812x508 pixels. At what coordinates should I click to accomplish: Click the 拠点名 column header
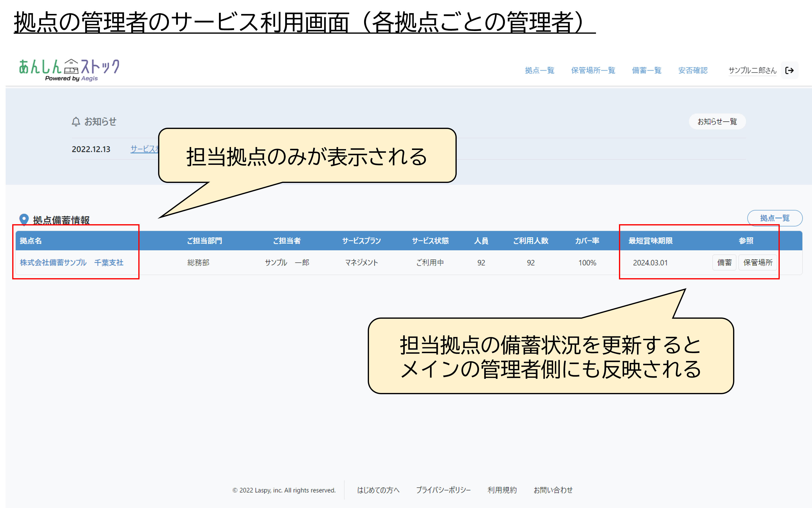pyautogui.click(x=31, y=241)
